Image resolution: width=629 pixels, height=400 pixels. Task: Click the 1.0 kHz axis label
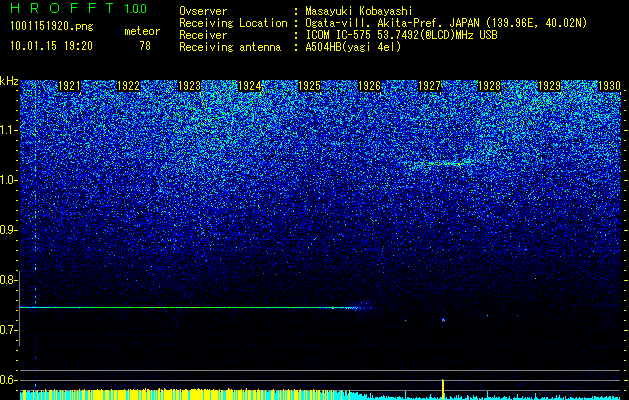[8, 180]
